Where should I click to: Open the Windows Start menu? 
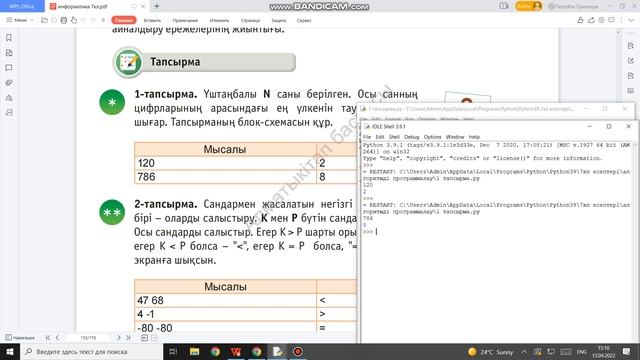(10, 351)
